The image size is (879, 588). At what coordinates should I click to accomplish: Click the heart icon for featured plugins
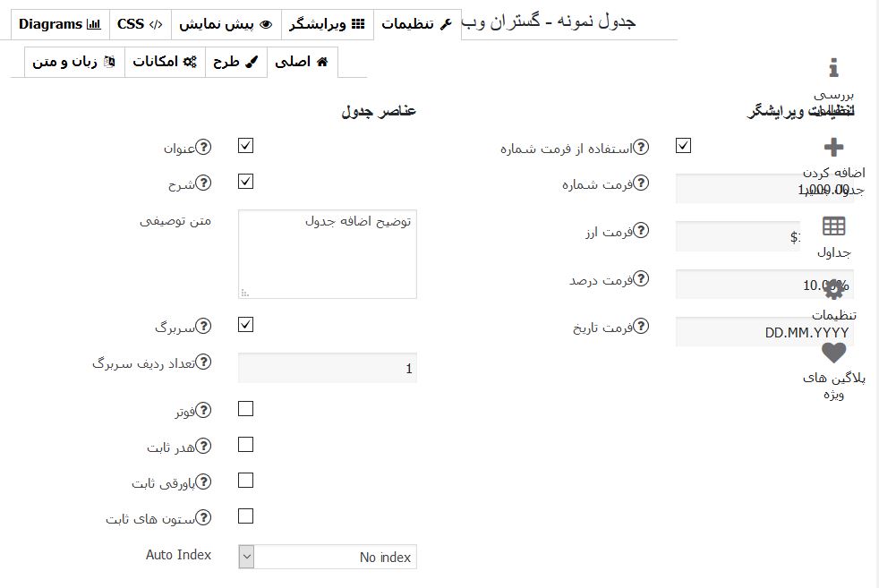tap(833, 354)
